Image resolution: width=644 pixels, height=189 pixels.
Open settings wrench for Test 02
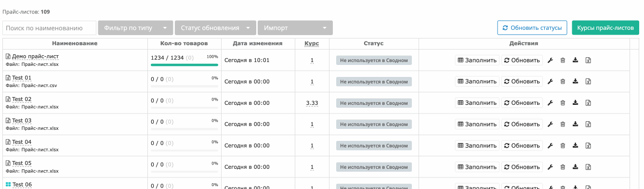[550, 103]
